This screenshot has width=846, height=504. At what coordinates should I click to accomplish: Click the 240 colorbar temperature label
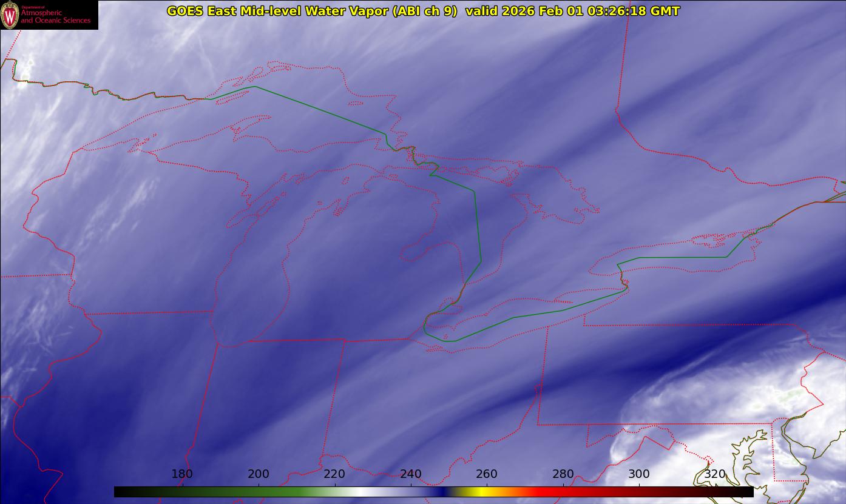411,474
